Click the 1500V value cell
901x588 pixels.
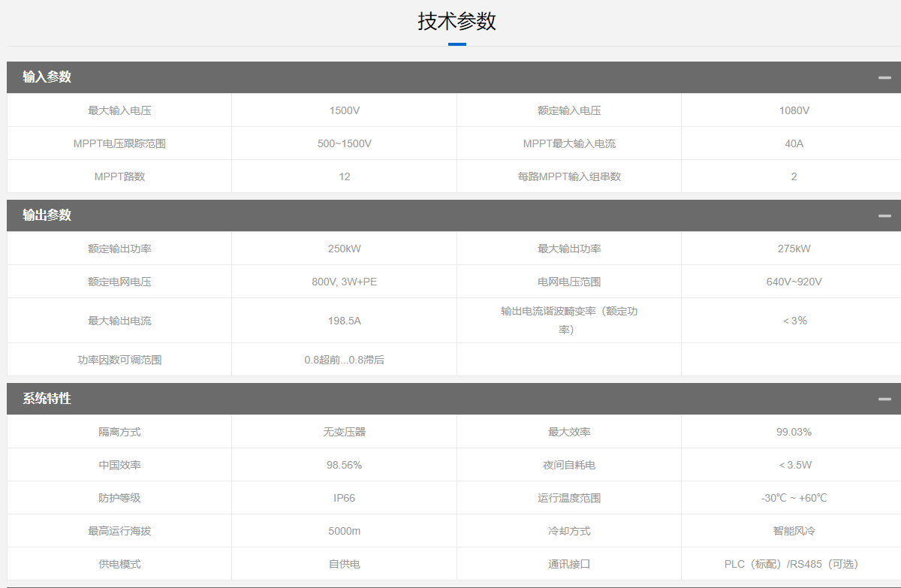click(344, 110)
